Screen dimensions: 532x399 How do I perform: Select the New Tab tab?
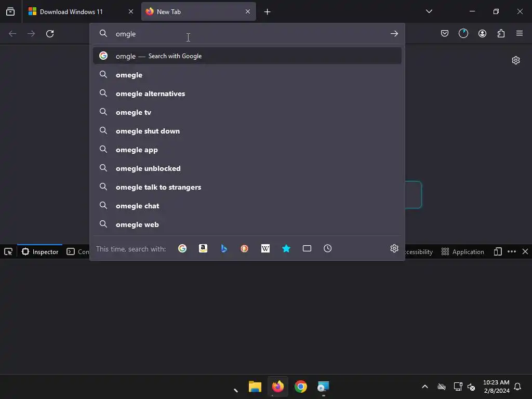(198, 11)
